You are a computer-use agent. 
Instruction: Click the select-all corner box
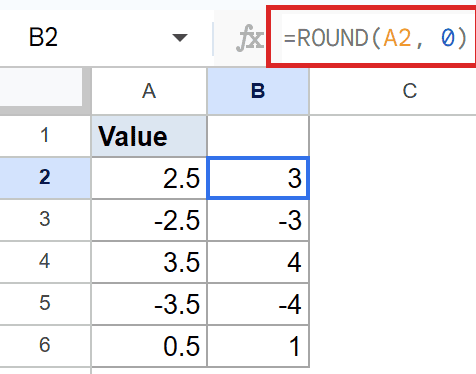45,91
